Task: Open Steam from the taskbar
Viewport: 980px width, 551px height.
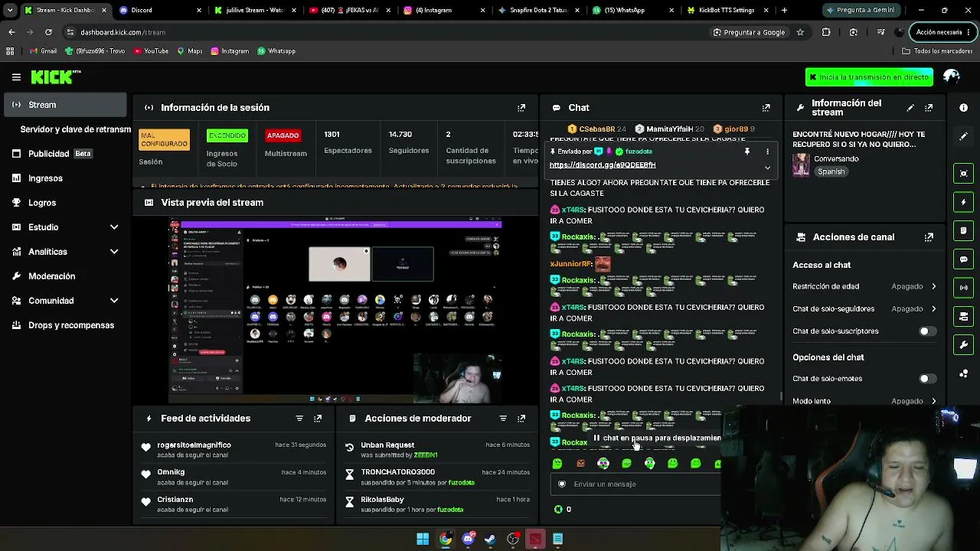Action: (490, 539)
